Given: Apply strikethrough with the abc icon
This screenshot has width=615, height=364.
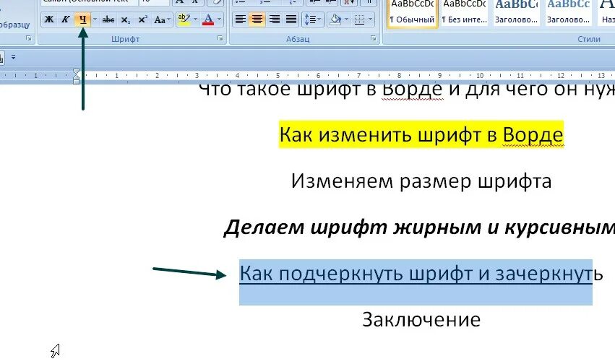Looking at the screenshot, I should (x=108, y=19).
